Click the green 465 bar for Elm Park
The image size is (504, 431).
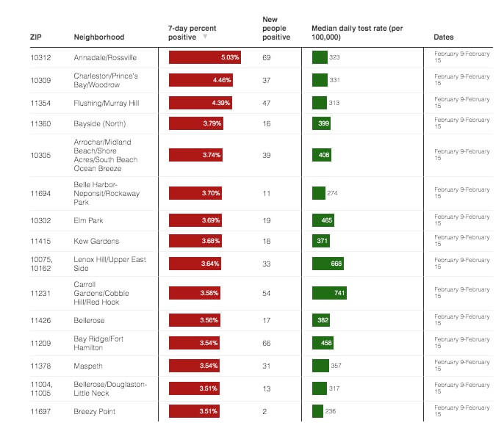pyautogui.click(x=323, y=220)
